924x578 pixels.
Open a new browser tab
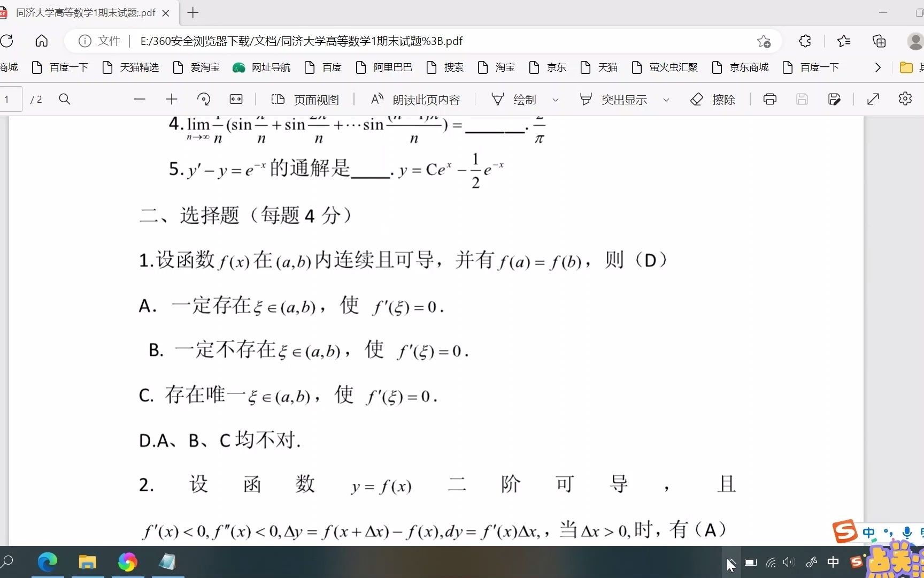193,12
